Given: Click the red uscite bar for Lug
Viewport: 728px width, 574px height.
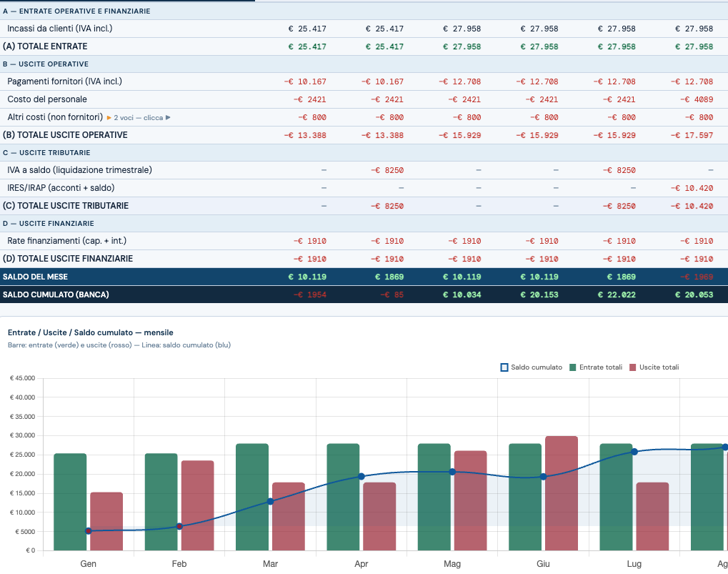Looking at the screenshot, I should click(652, 516).
